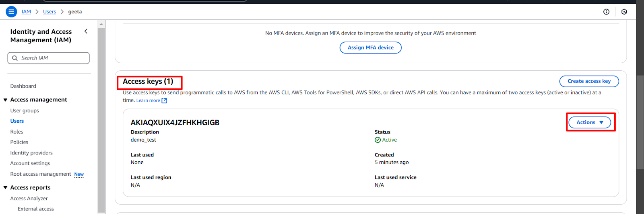Click the Access keys (1) heading
The image size is (644, 214).
pyautogui.click(x=148, y=82)
